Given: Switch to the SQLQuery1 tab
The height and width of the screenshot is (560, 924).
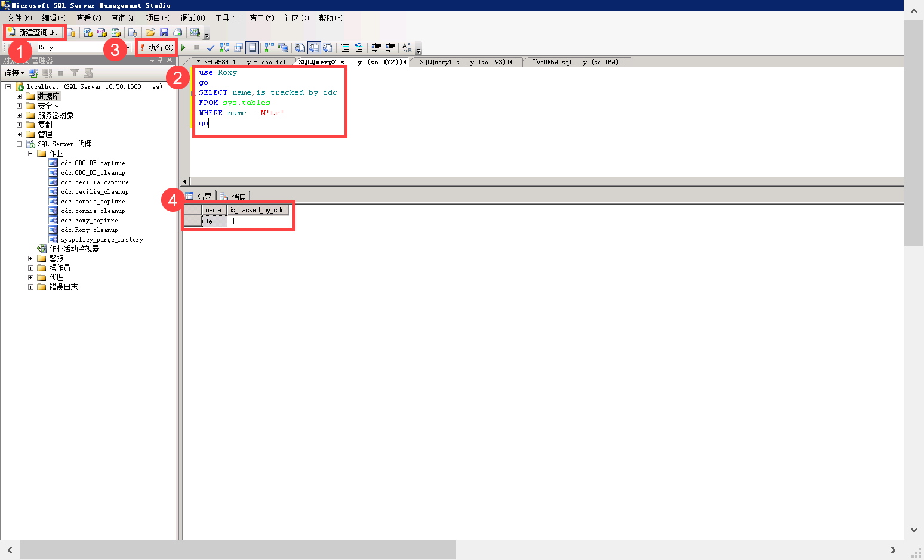Looking at the screenshot, I should click(x=466, y=62).
